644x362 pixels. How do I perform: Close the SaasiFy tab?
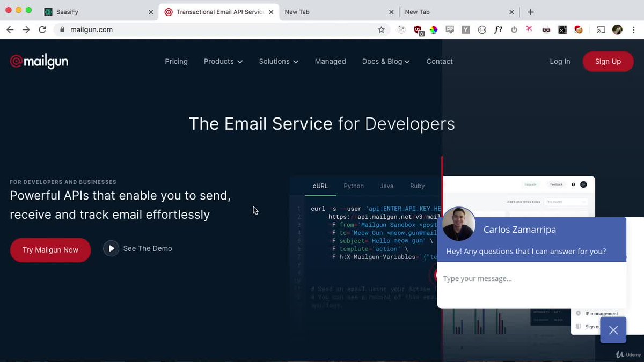[151, 12]
